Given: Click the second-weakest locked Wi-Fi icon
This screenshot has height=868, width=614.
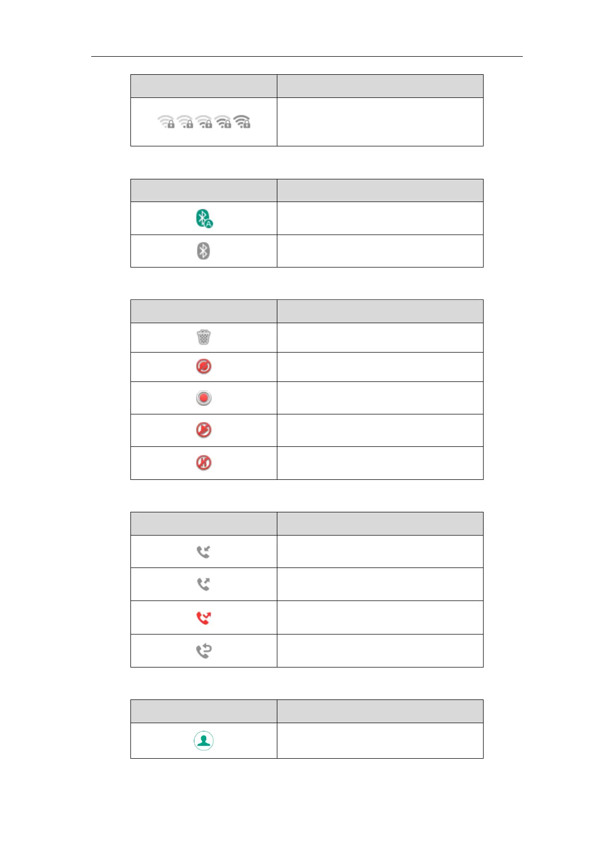Looking at the screenshot, I should [x=185, y=122].
